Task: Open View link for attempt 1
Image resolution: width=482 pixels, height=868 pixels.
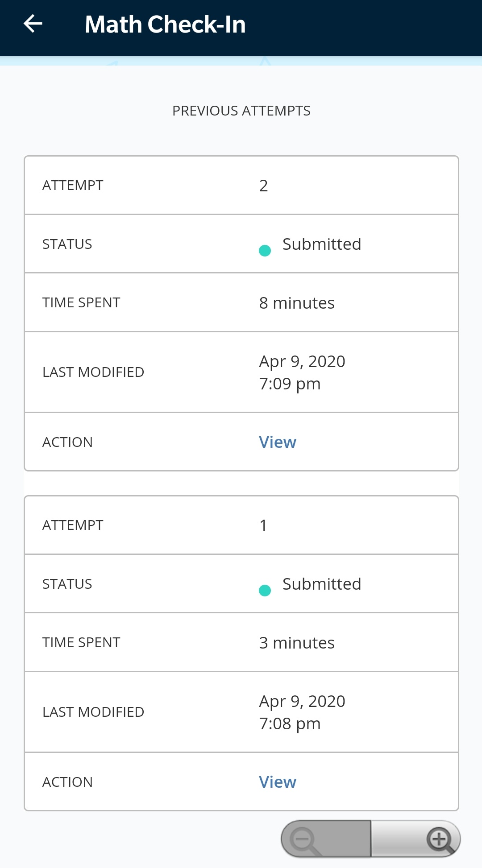Action: point(278,782)
